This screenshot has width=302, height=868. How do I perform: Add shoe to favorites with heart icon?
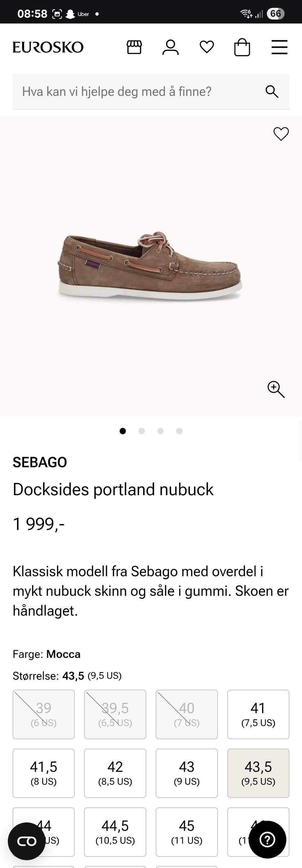[x=281, y=134]
